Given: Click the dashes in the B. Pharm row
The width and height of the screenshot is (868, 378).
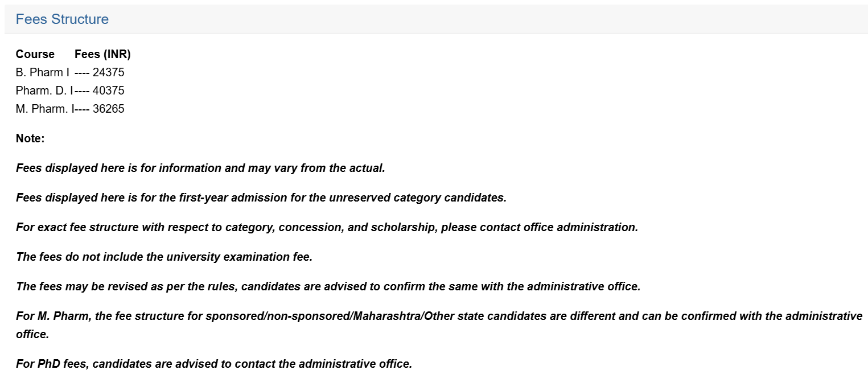Looking at the screenshot, I should (82, 72).
